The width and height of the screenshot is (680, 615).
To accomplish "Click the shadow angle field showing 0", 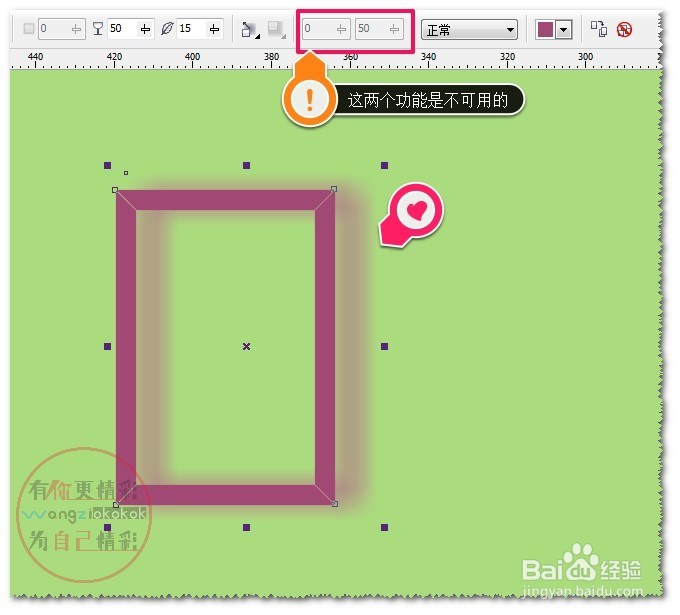I will (x=62, y=29).
